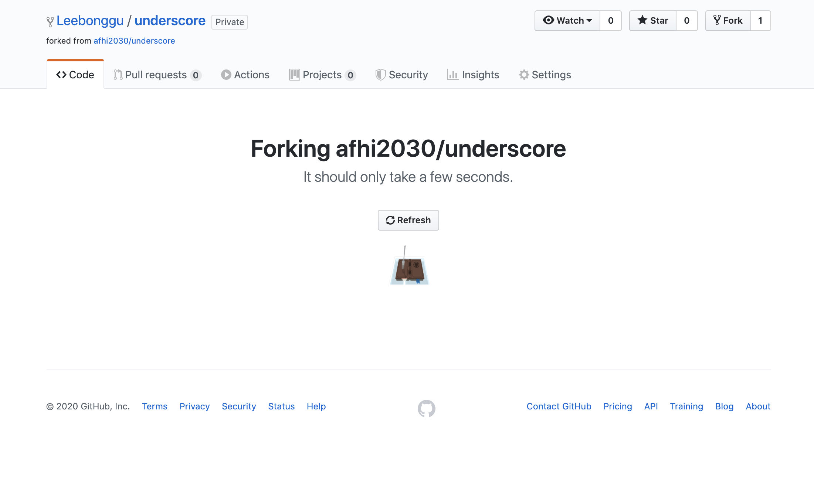This screenshot has width=814, height=504.
Task: Open the API footer link
Action: (x=651, y=406)
